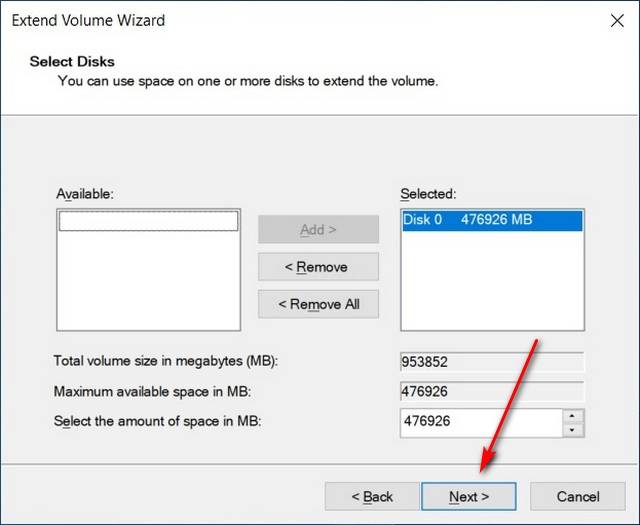
Task: Cancel the Extend Volume Wizard
Action: [x=577, y=496]
